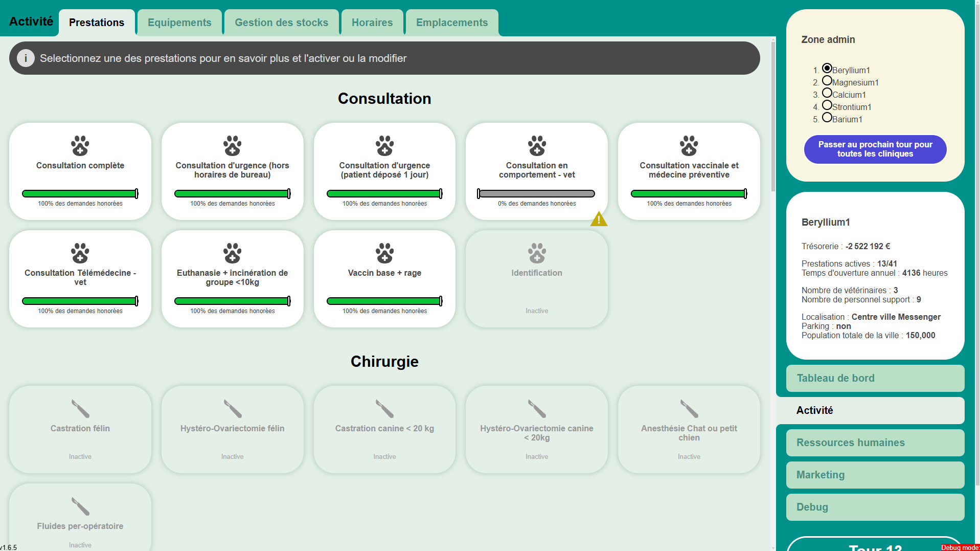980x551 pixels.
Task: Click the greyed paw icon on Identification
Action: coord(537,253)
